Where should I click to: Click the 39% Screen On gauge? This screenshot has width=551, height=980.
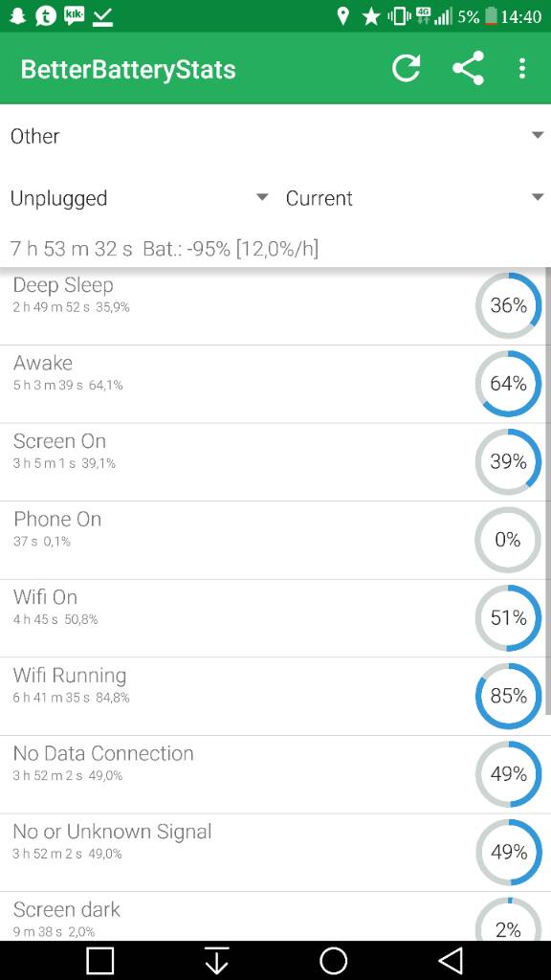point(508,461)
